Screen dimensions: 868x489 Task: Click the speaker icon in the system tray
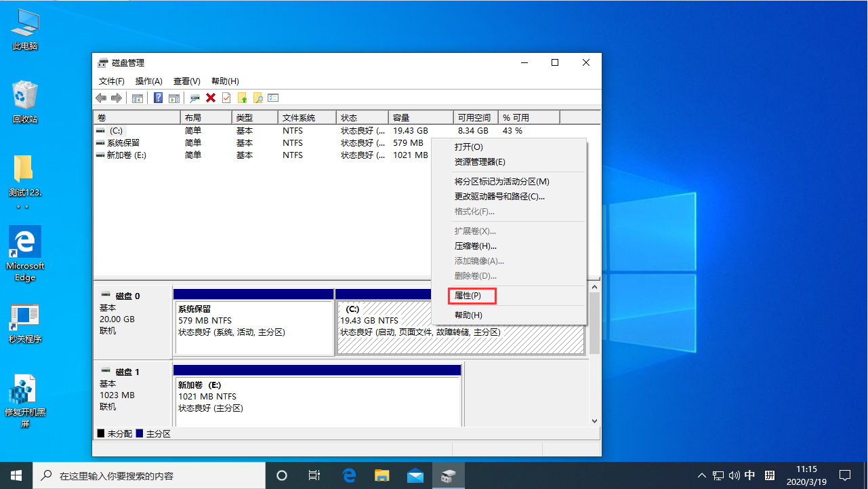pos(734,475)
